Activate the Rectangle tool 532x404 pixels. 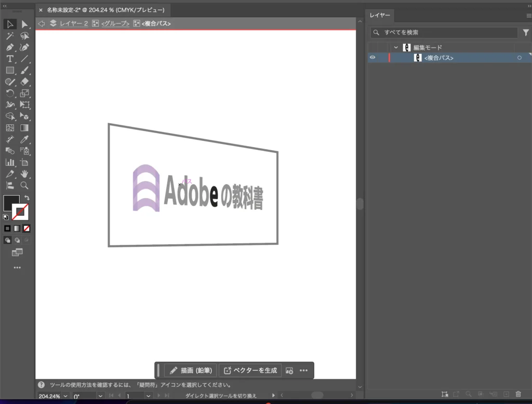[10, 70]
